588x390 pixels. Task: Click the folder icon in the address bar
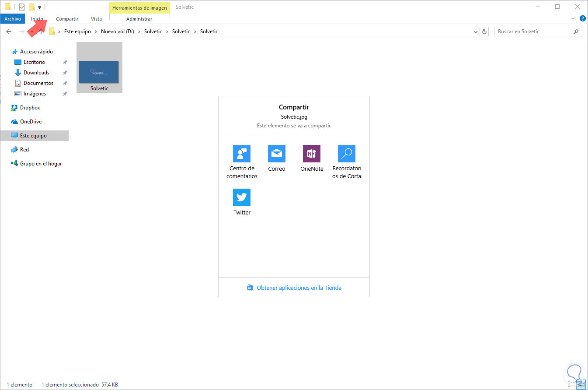tap(52, 32)
